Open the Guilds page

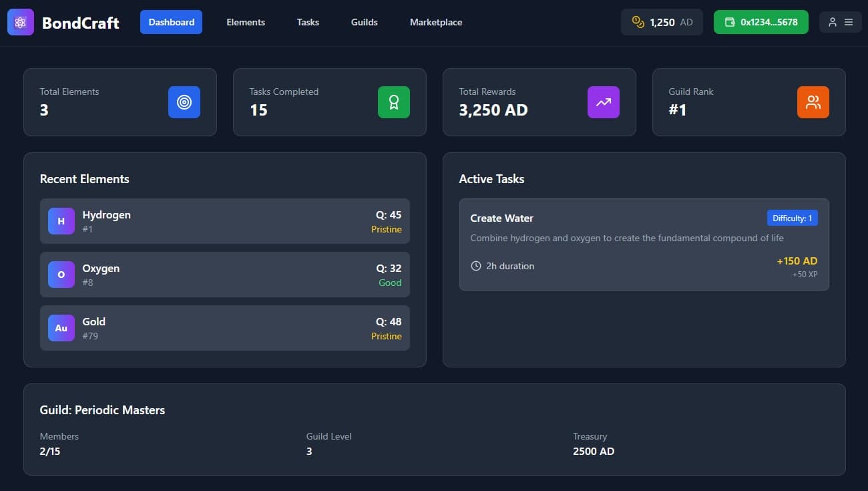[x=365, y=22]
